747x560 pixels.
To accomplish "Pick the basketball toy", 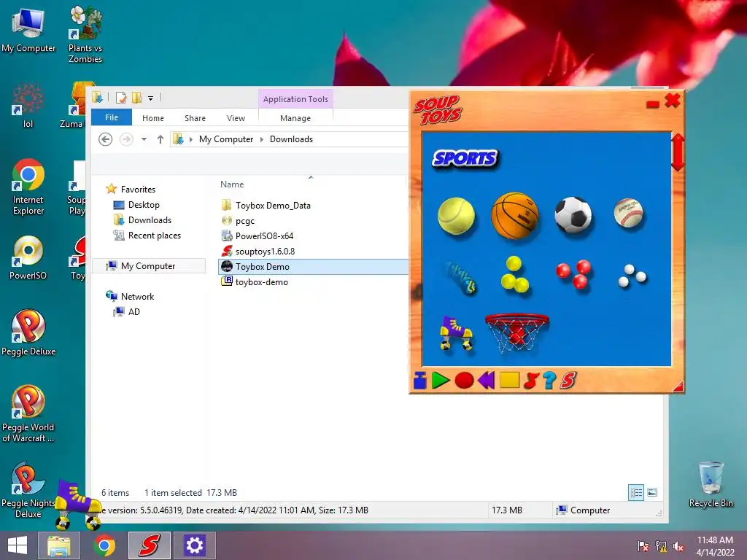I will tap(514, 215).
